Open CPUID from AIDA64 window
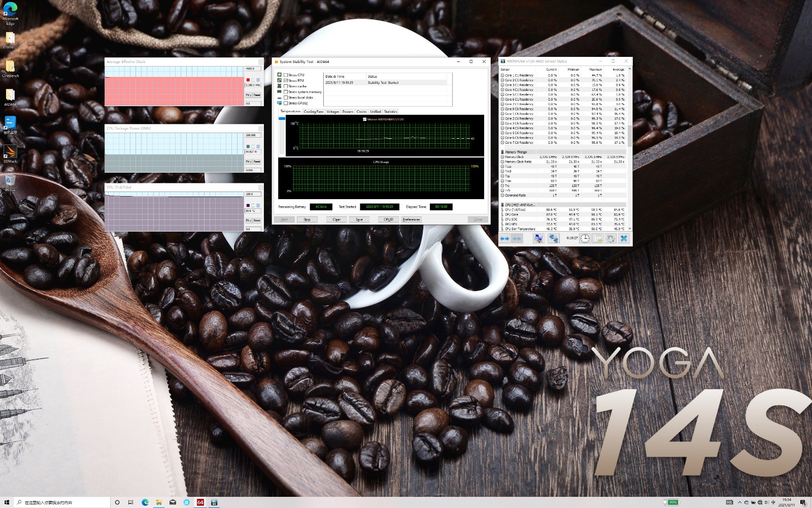This screenshot has width=812, height=508. click(x=388, y=219)
